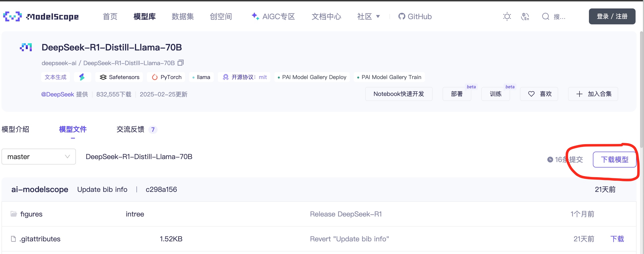Click the search magnifier icon
The height and width of the screenshot is (254, 644).
click(546, 17)
